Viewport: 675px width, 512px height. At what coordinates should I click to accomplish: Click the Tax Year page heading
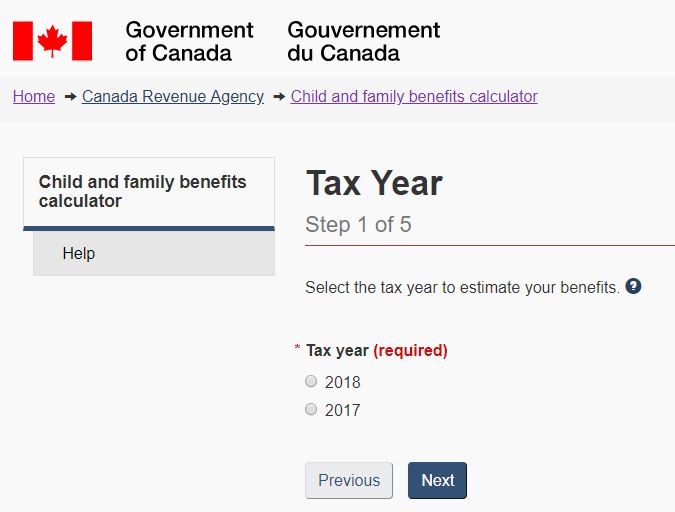pyautogui.click(x=374, y=183)
